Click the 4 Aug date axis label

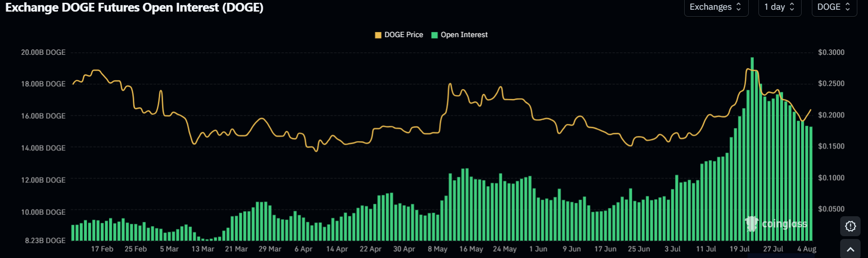807,249
